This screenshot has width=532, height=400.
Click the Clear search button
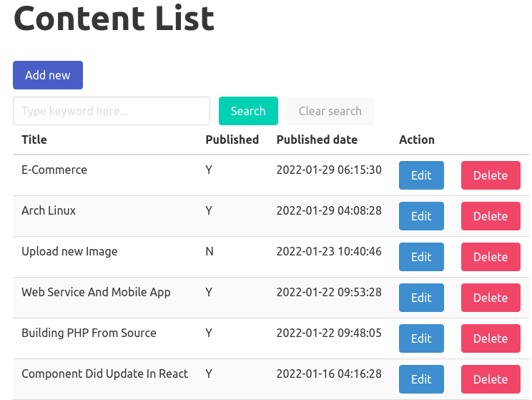tap(330, 111)
